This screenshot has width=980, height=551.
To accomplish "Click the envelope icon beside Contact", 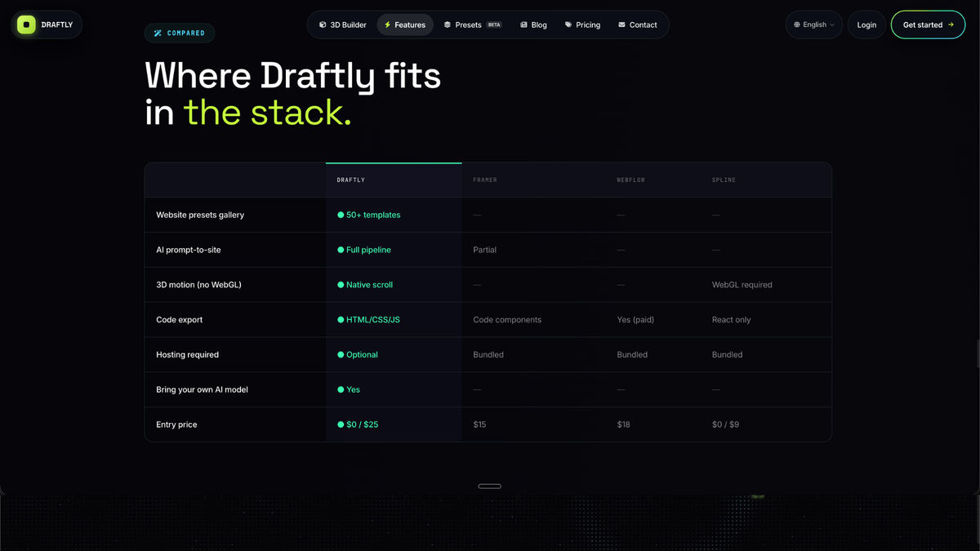I will pyautogui.click(x=621, y=24).
